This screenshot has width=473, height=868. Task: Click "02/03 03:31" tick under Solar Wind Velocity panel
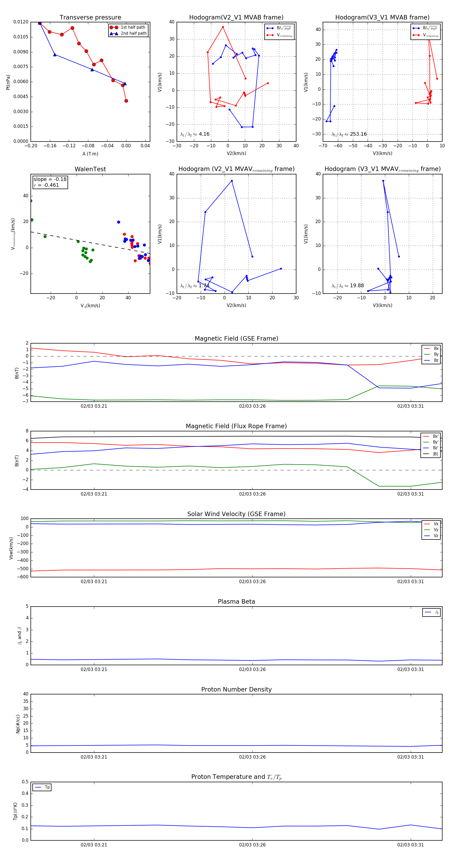click(x=410, y=581)
